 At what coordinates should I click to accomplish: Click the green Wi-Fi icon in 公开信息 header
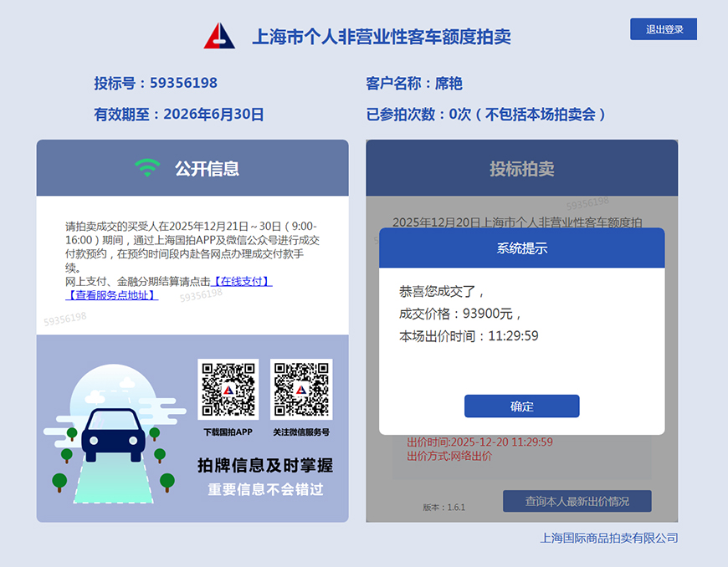147,168
